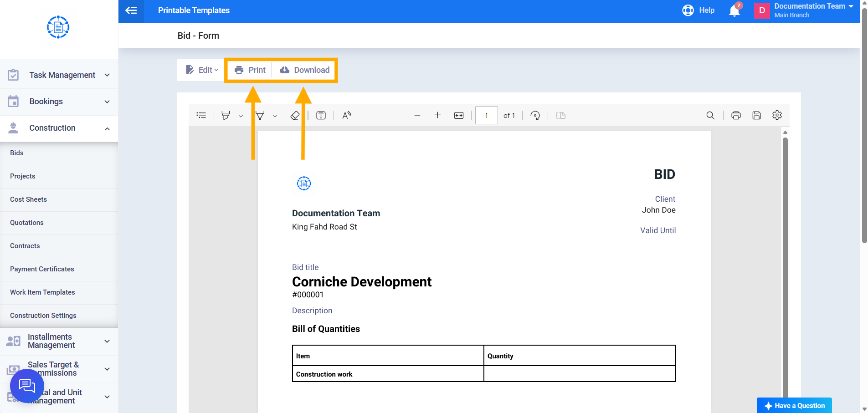Click the page number input field
This screenshot has height=413, width=868.
486,115
